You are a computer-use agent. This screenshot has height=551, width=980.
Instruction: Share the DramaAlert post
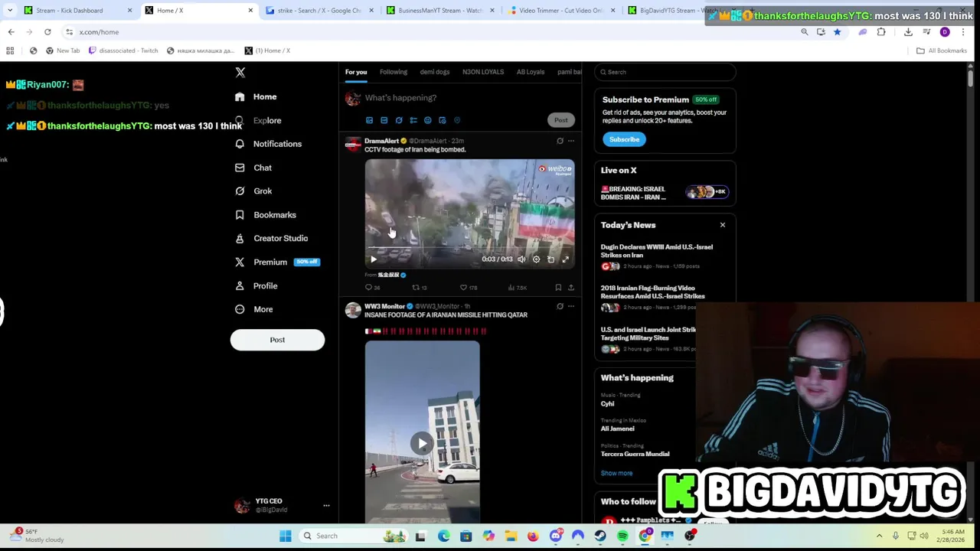pyautogui.click(x=571, y=288)
